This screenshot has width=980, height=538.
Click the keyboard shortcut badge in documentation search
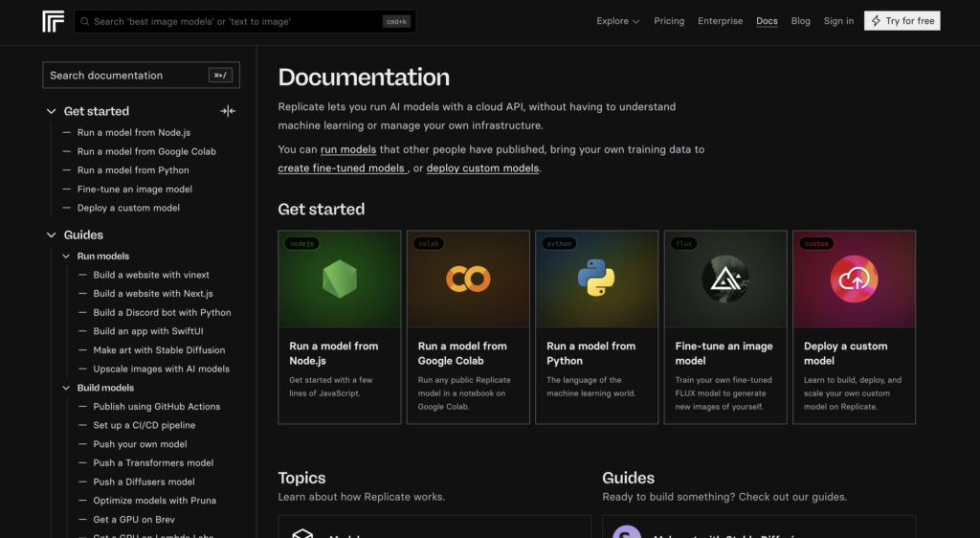(221, 76)
